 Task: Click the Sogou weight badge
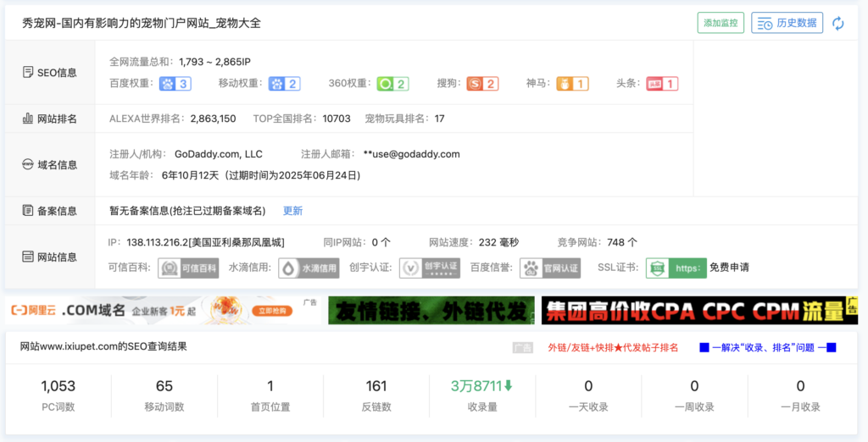482,84
